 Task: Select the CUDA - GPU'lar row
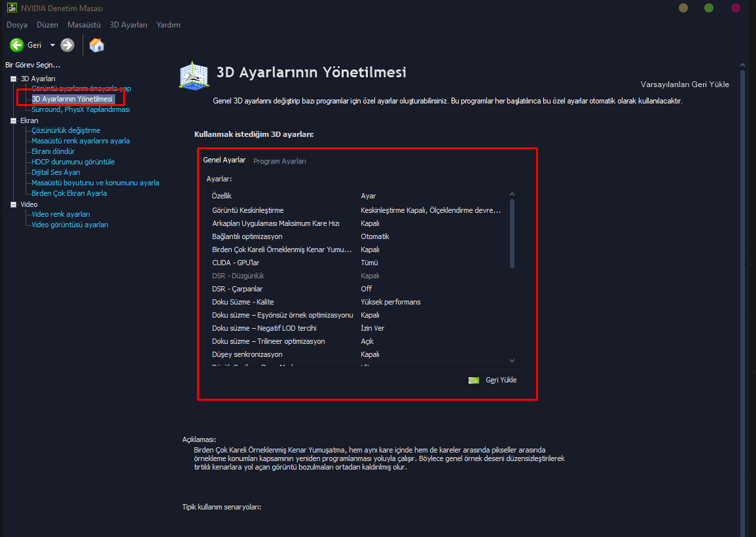tap(358, 263)
